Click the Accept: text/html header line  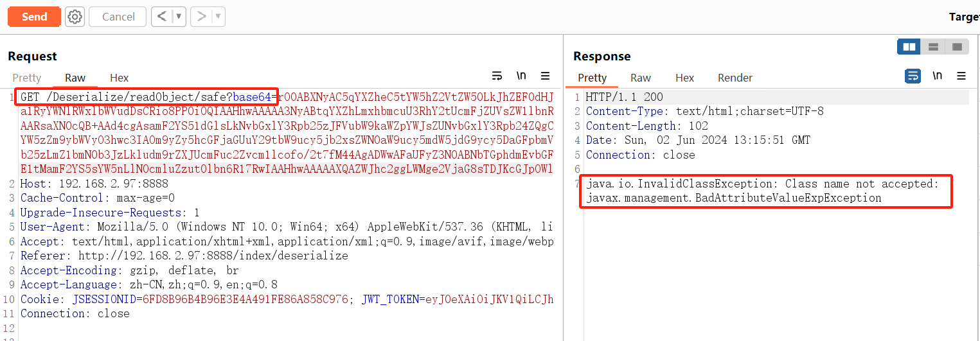pos(287,241)
